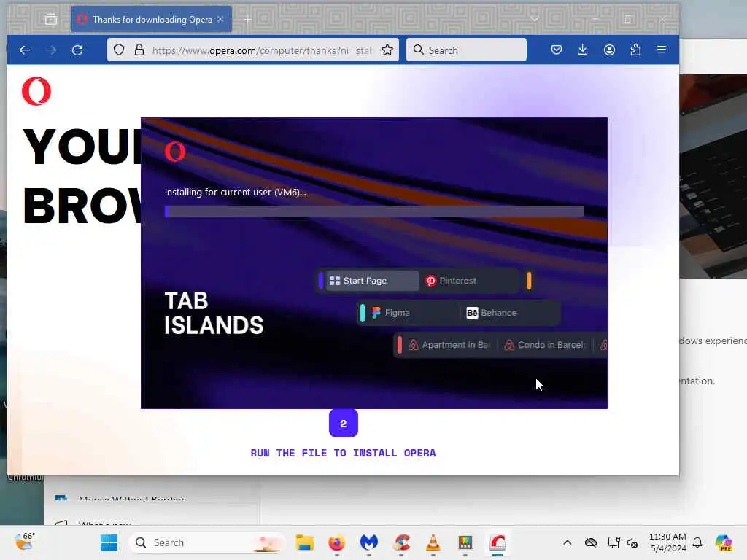Click the grayed forward navigation arrow
Screen dimensions: 747x560
pyautogui.click(x=51, y=50)
